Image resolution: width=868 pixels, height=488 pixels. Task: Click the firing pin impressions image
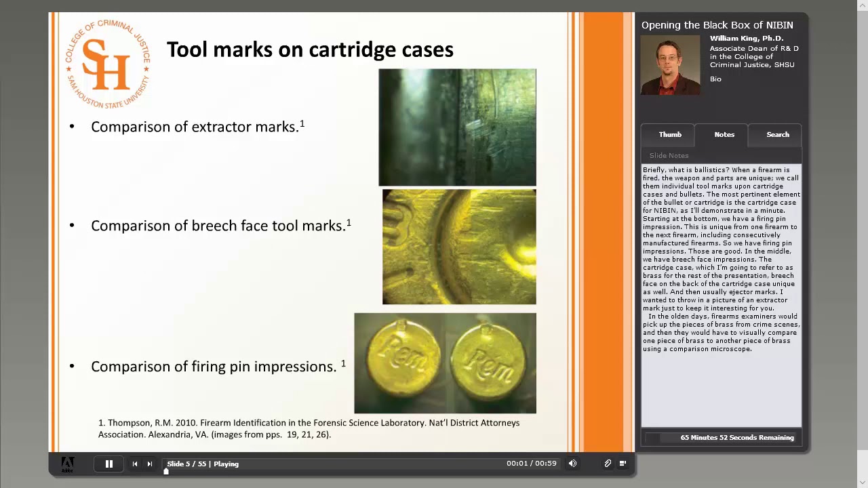tap(445, 363)
